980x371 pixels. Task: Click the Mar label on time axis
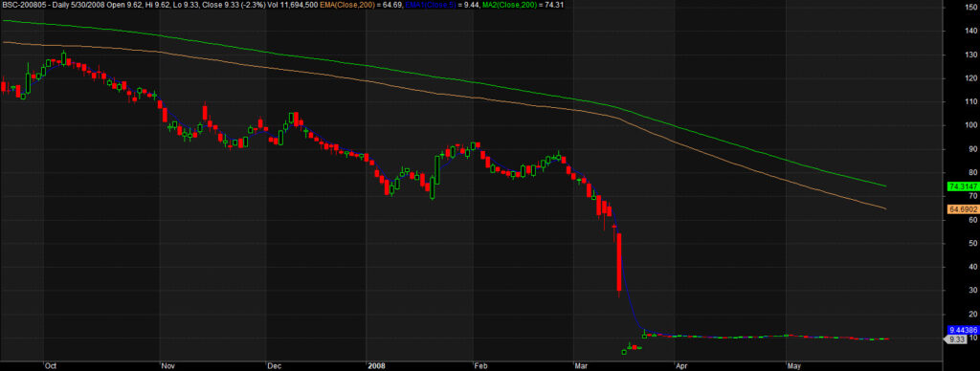pos(581,366)
